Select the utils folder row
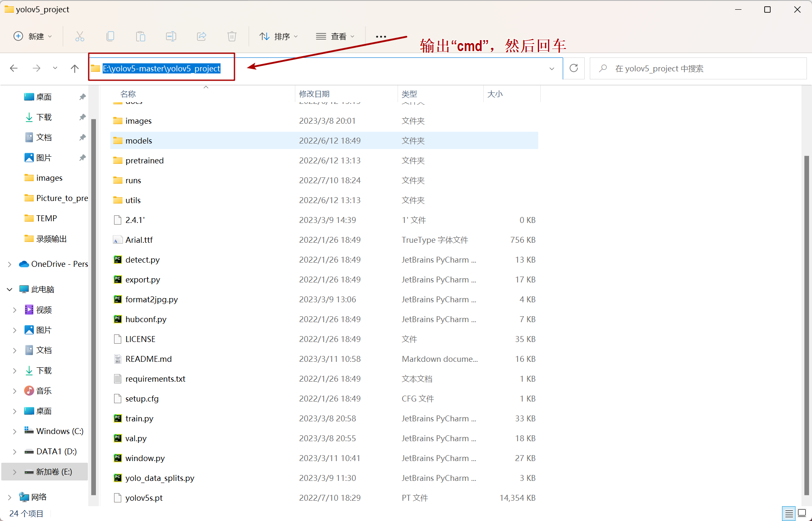The image size is (812, 521). pos(324,200)
